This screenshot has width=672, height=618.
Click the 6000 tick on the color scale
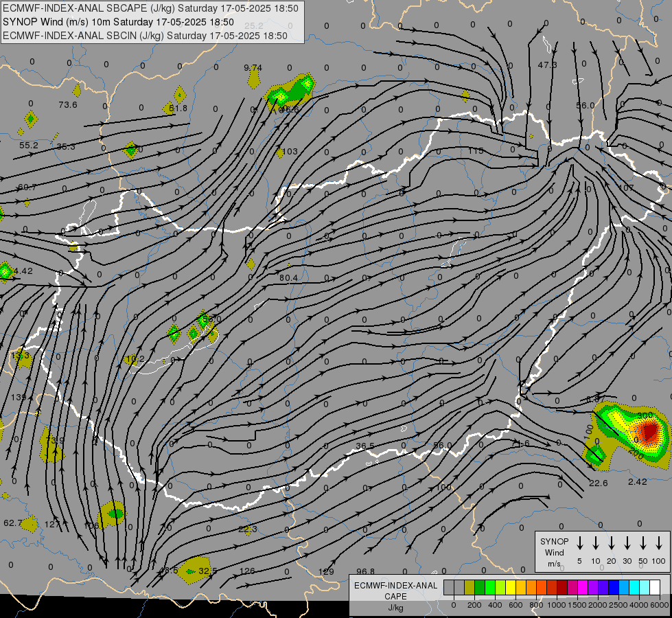click(x=659, y=605)
